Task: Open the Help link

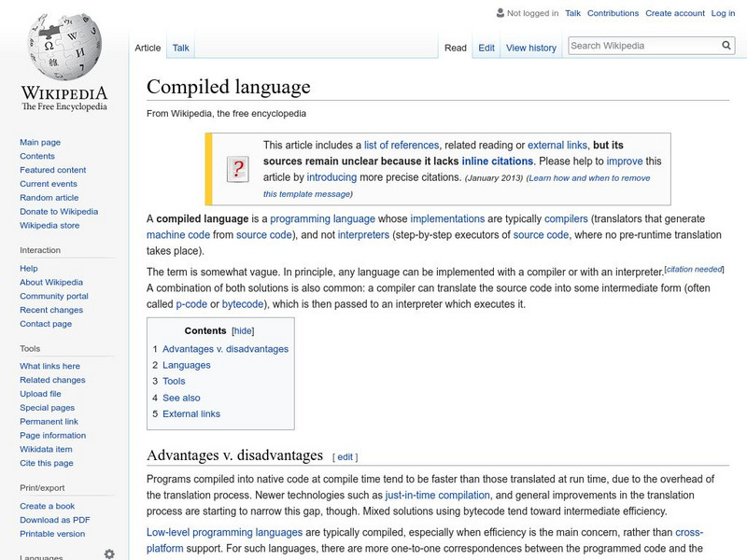Action: click(x=29, y=268)
